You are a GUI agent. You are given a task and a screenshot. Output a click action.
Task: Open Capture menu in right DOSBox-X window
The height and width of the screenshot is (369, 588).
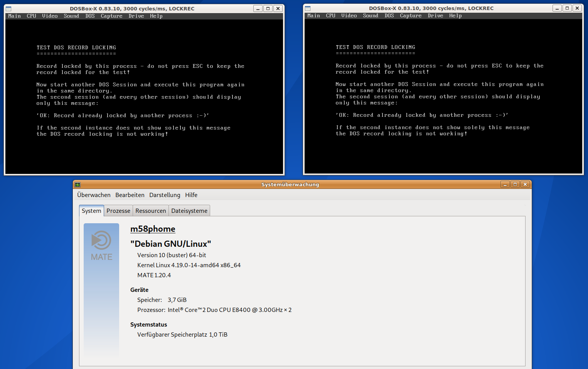click(411, 16)
